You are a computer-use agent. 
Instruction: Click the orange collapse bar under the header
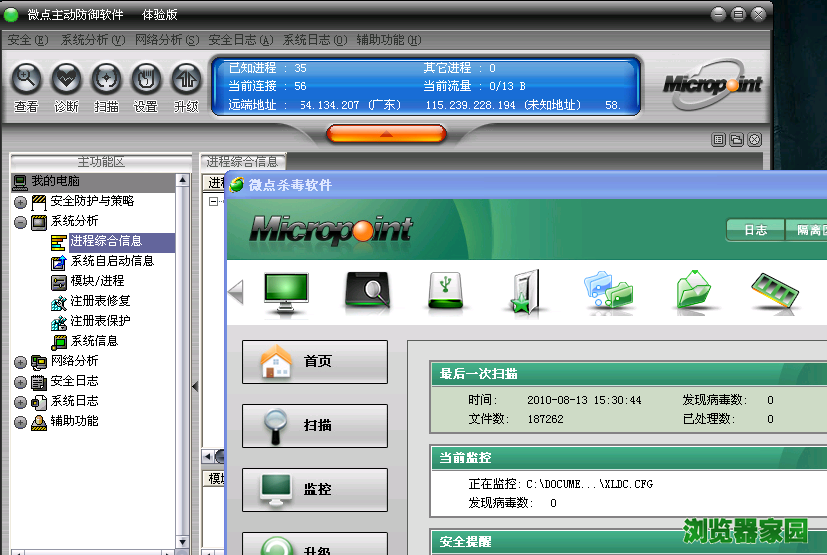385,133
